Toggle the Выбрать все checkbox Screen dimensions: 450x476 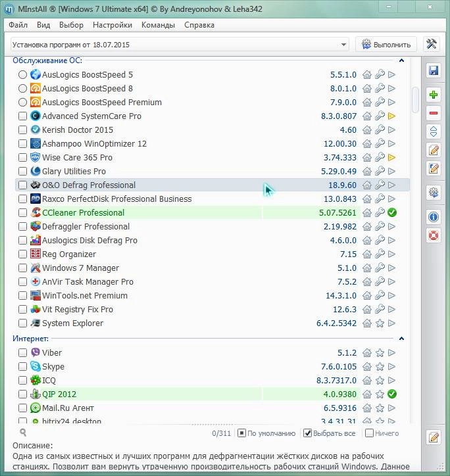(x=307, y=433)
